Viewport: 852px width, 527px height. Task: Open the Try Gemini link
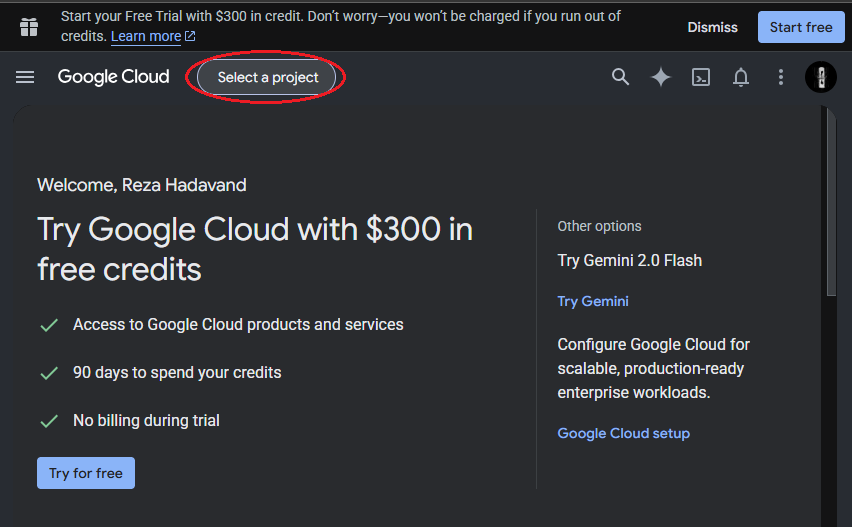[x=593, y=301]
